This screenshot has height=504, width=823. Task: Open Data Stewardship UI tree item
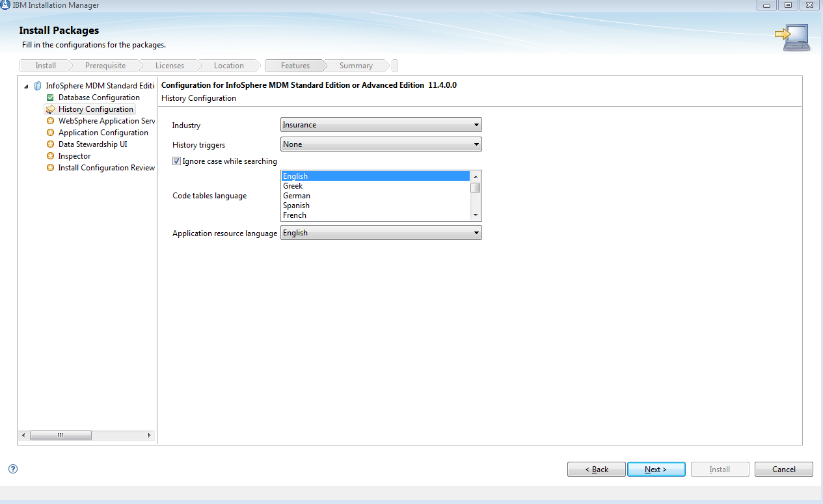[92, 144]
